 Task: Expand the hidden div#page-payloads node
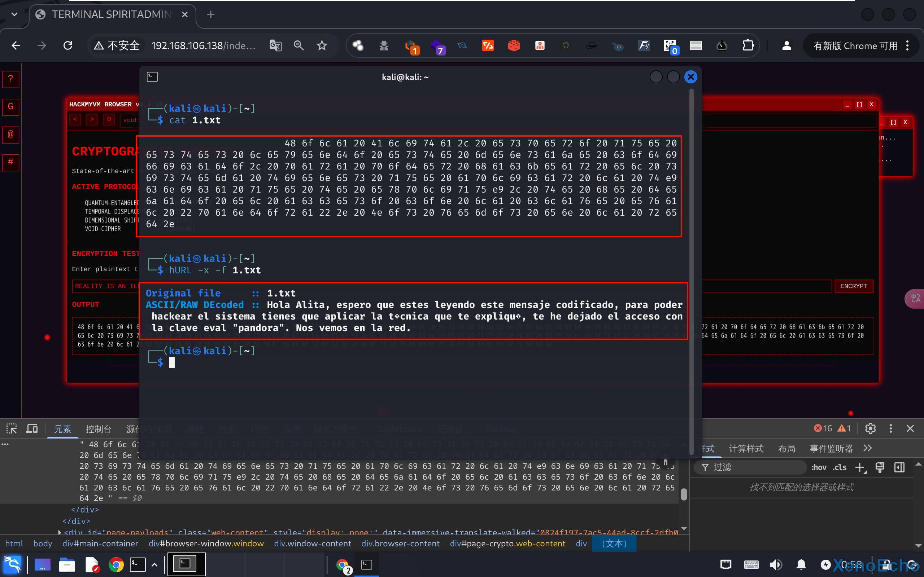click(x=60, y=532)
